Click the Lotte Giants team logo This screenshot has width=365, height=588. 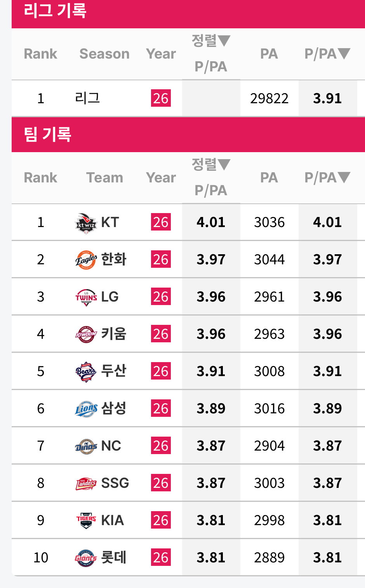86,558
